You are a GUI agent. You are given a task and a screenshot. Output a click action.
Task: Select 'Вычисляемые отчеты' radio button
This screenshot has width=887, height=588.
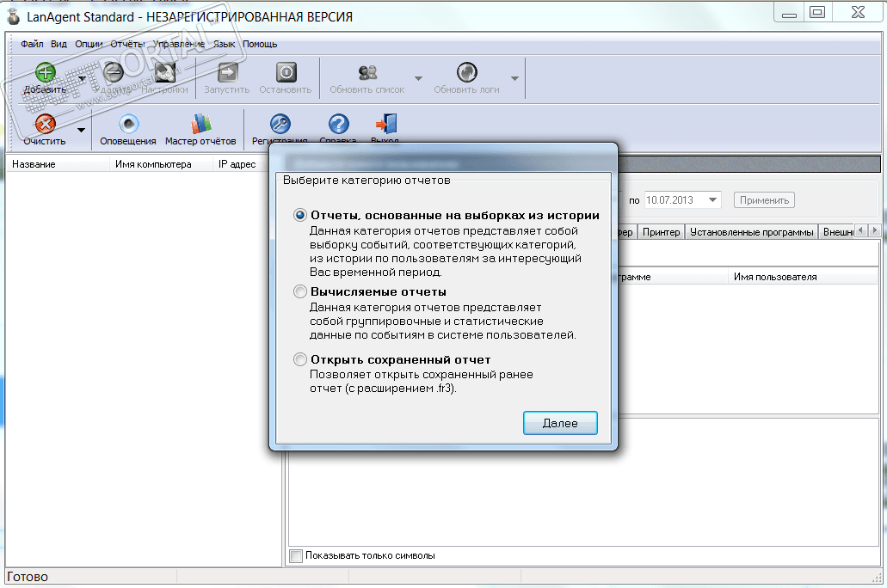click(299, 291)
